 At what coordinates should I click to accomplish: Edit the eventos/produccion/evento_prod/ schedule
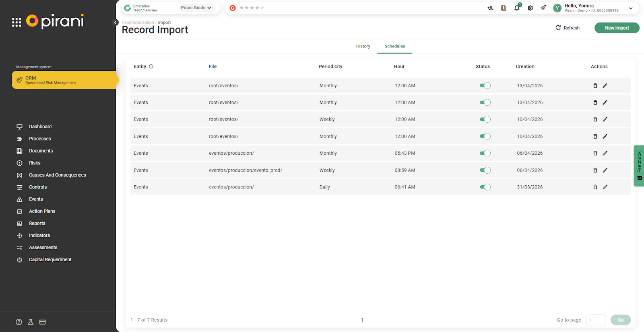click(x=605, y=170)
